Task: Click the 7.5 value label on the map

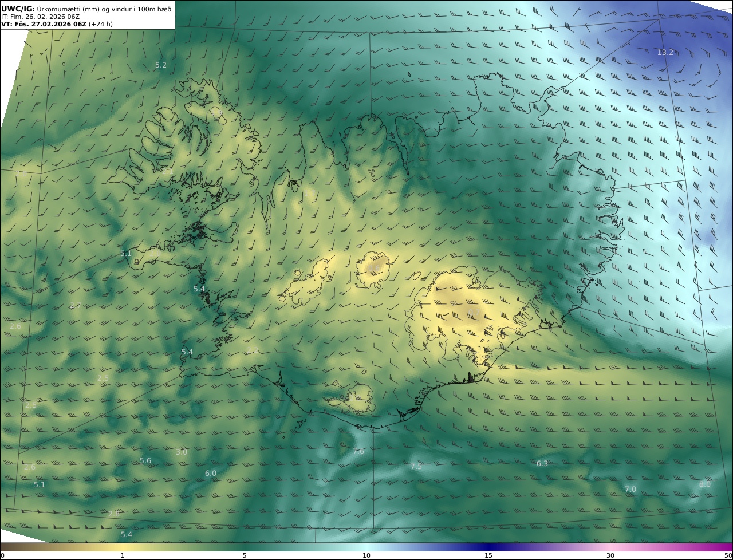Action: [416, 466]
